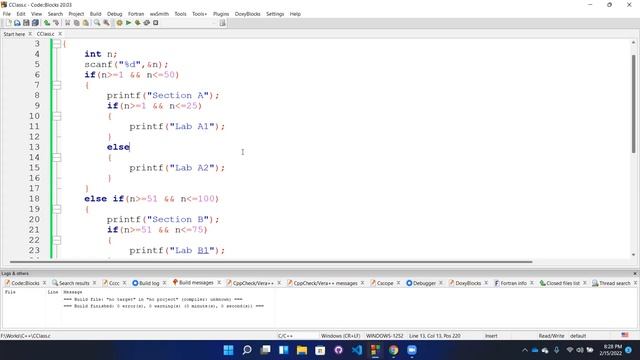Cut selection using the scissors icon
The width and height of the screenshot is (640, 360).
[x=67, y=23]
